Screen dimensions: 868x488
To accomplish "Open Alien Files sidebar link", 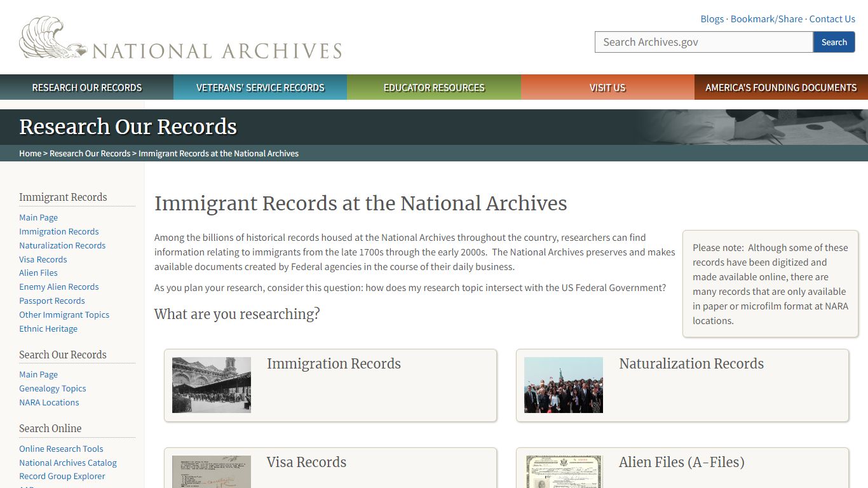I will (x=38, y=273).
